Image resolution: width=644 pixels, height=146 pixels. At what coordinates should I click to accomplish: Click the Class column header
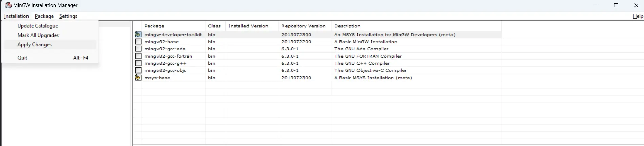(215, 26)
